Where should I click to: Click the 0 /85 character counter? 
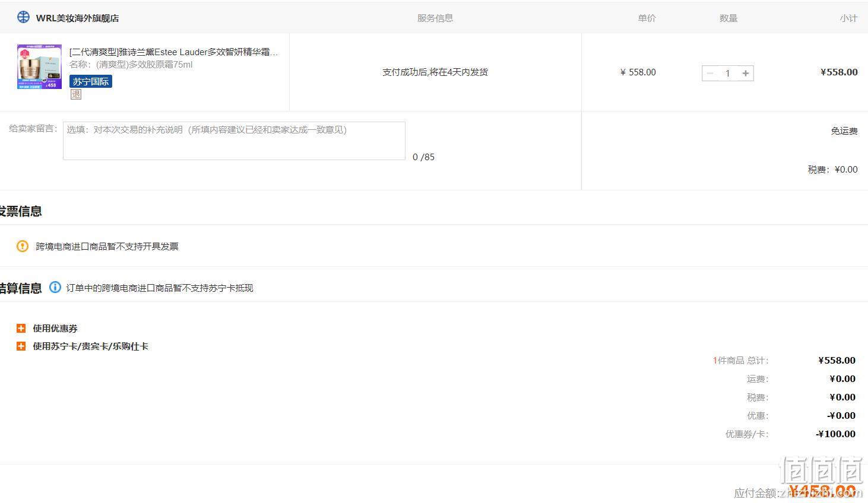pos(423,157)
